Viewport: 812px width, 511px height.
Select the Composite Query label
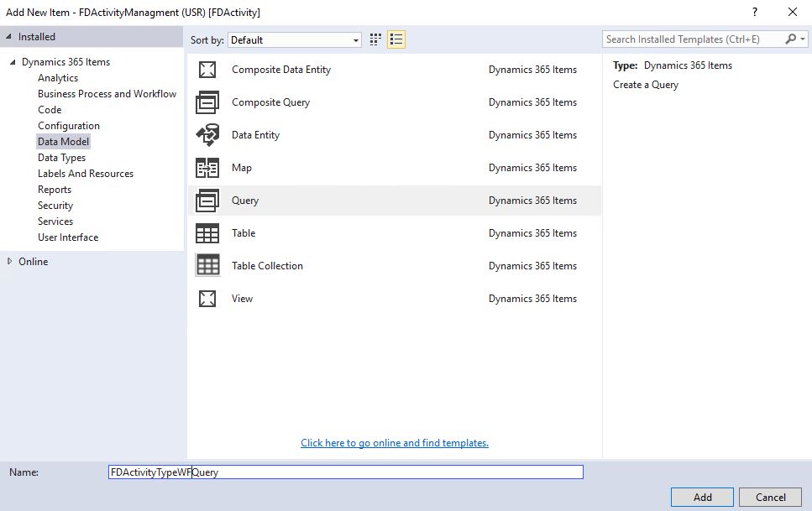coord(271,102)
